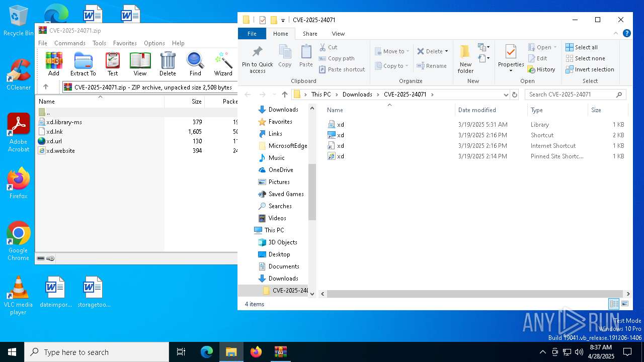Refresh the Explorer folder view
Screen dimensions: 644x362
(515, 95)
